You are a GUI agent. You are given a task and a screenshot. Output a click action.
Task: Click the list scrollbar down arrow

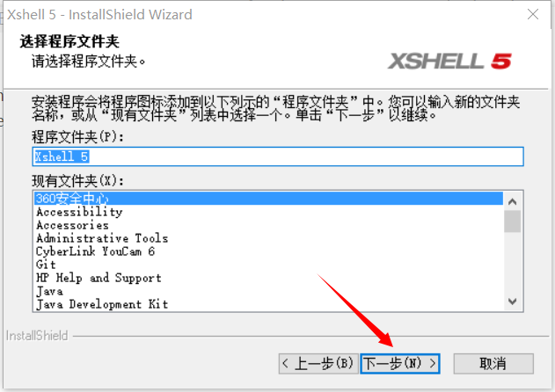512,301
